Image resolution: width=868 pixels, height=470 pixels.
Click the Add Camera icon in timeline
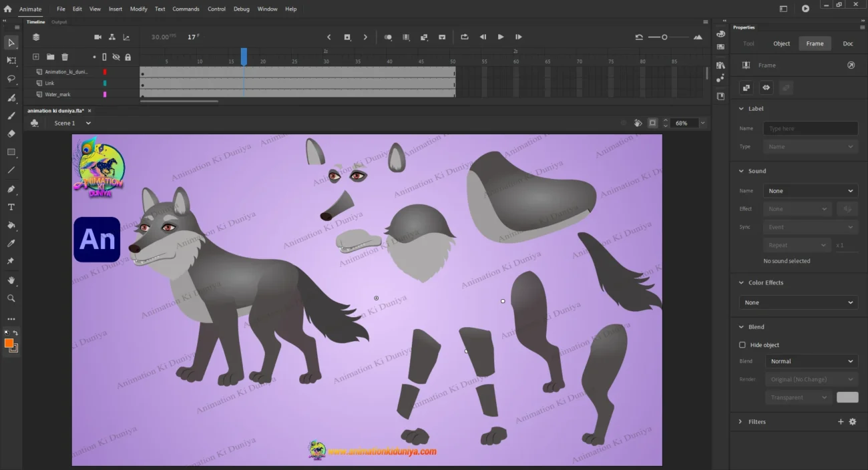[x=97, y=37]
